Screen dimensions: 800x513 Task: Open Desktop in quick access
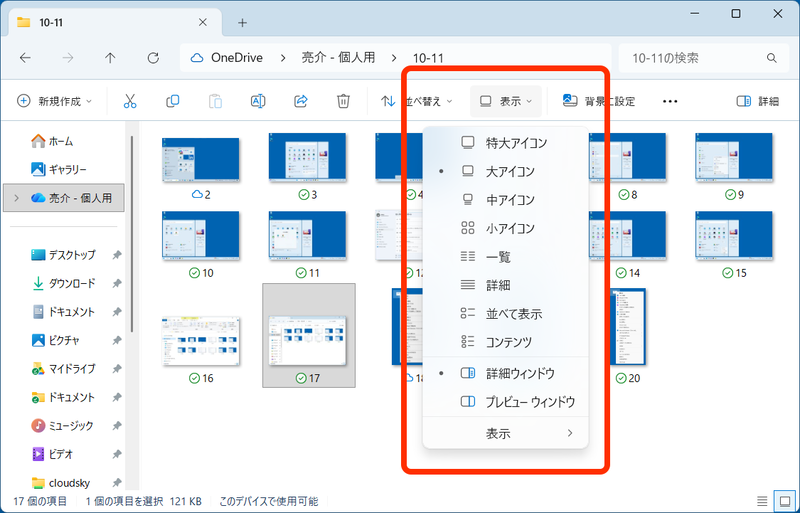(x=63, y=254)
